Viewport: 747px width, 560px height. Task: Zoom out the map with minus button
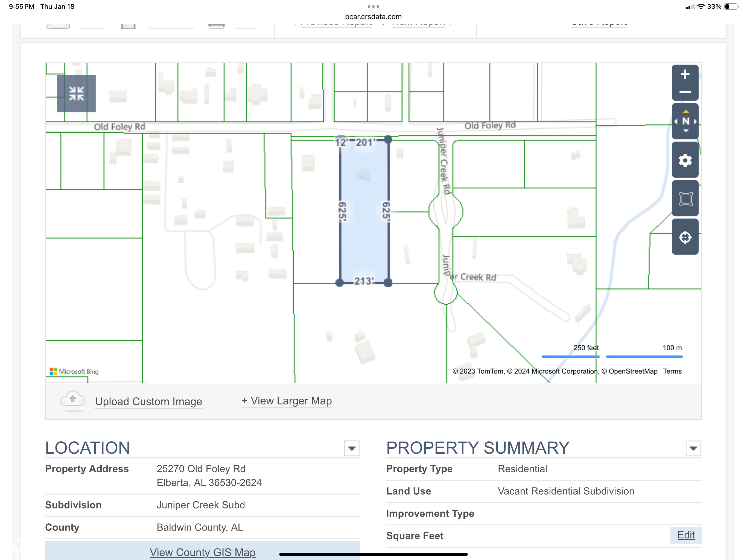[685, 92]
